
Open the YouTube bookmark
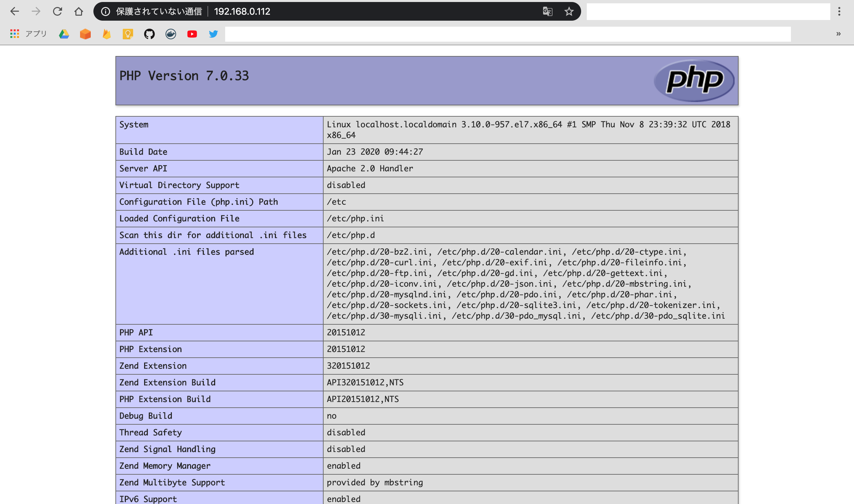pos(192,34)
